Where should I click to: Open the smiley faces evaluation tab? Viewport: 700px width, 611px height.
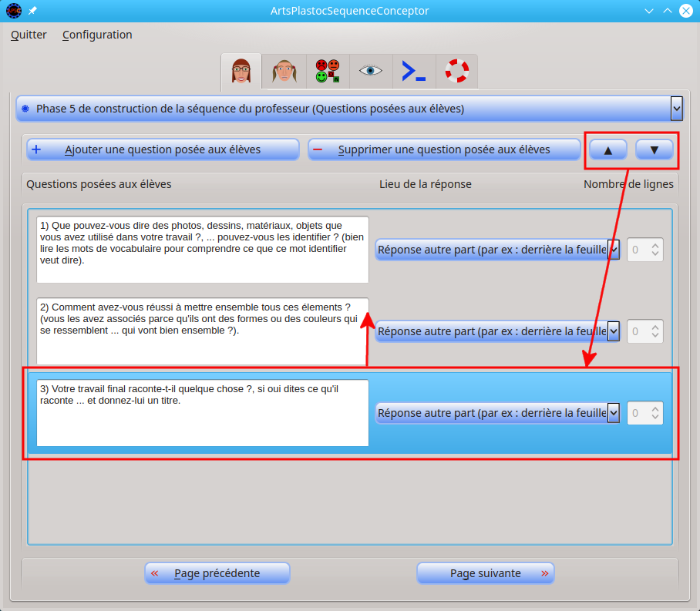click(x=328, y=72)
